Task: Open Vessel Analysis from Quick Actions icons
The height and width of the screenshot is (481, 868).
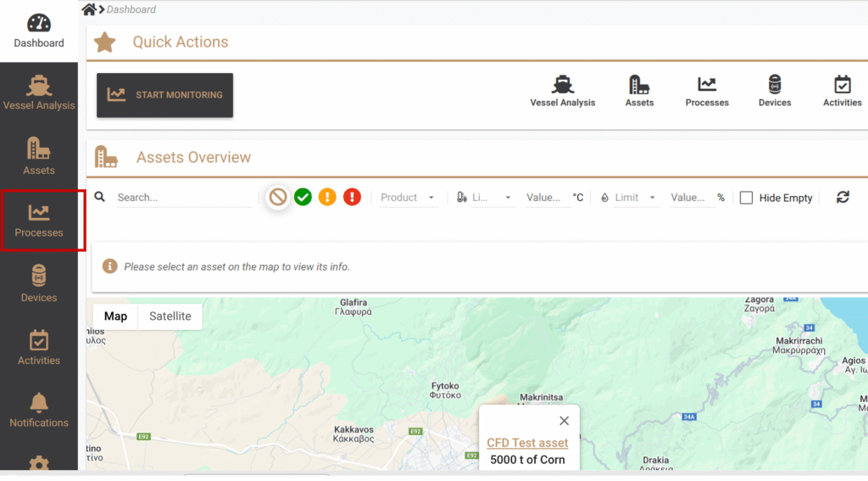Action: (562, 91)
